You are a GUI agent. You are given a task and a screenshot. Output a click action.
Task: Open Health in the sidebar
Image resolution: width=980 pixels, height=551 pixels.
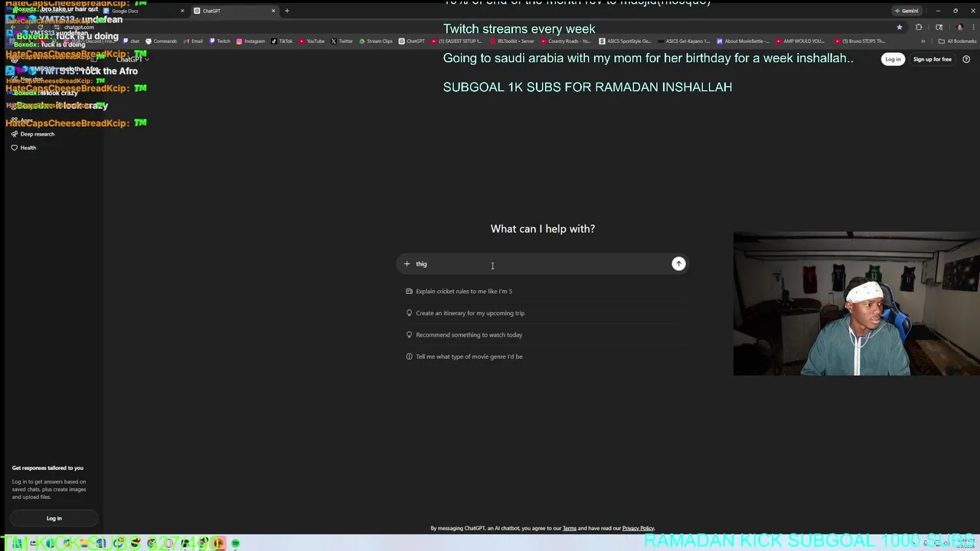point(24,148)
